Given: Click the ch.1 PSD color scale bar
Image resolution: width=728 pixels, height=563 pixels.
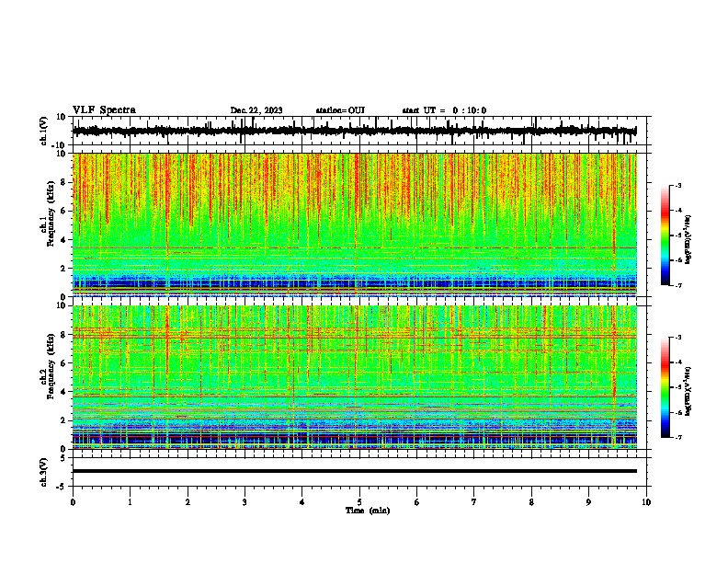Looking at the screenshot, I should point(665,236).
